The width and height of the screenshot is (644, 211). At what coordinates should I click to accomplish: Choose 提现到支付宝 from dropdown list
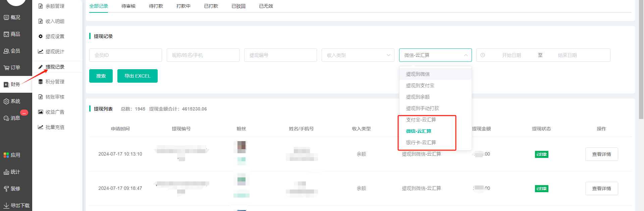coord(420,86)
